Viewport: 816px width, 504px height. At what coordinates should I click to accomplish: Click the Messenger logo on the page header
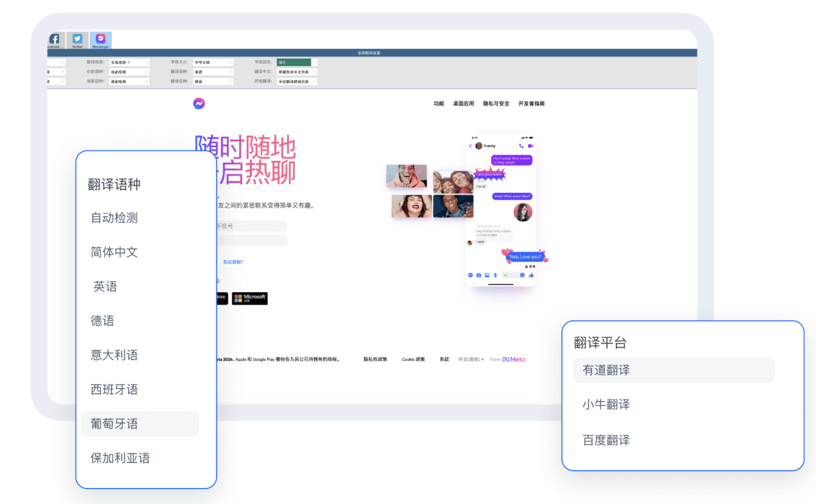pyautogui.click(x=198, y=102)
